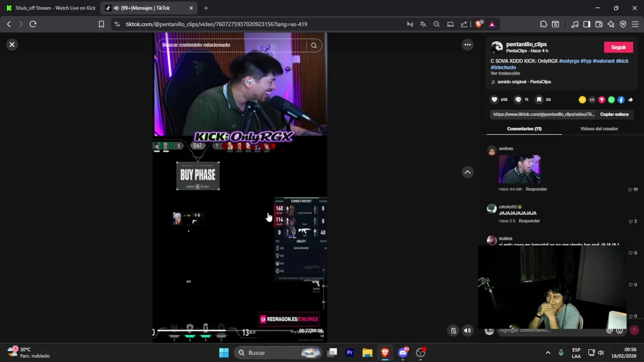The image size is (644, 362).
Task: Open browser extensions puzzle icon
Action: tap(543, 24)
